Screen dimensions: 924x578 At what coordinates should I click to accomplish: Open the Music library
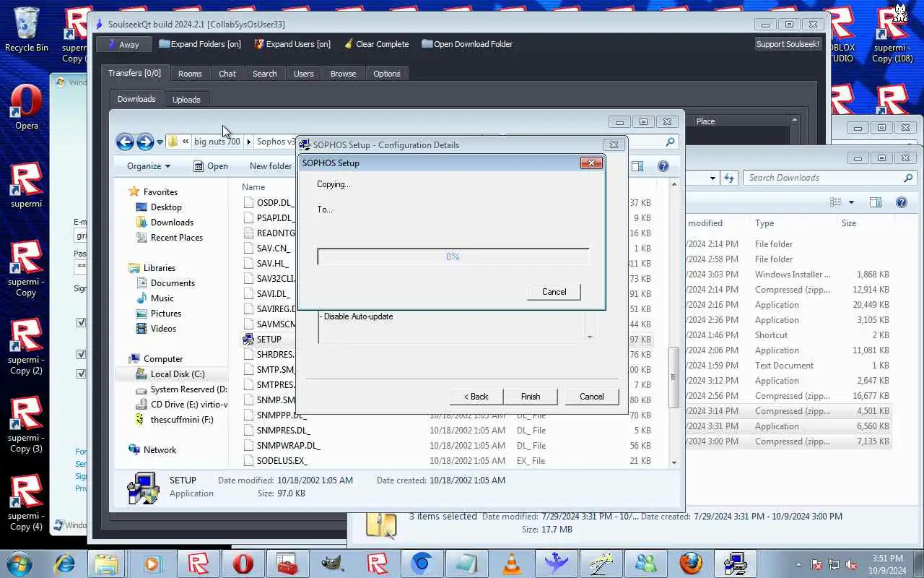pos(162,298)
